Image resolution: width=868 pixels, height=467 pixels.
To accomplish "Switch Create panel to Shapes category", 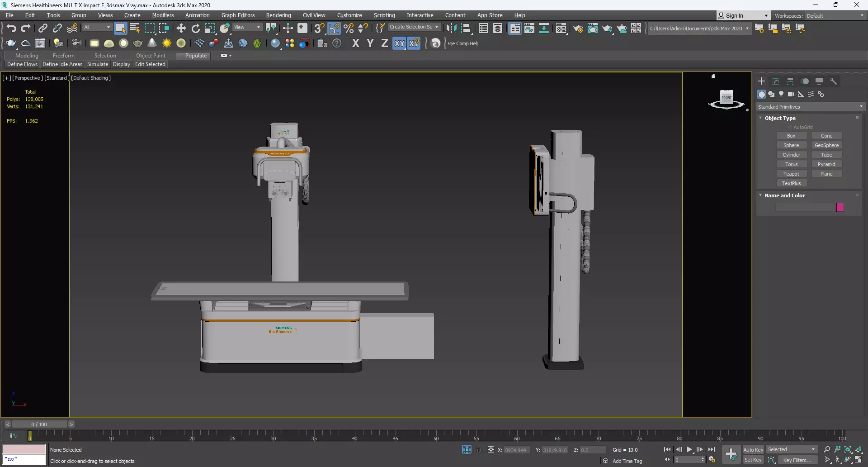I will click(771, 95).
